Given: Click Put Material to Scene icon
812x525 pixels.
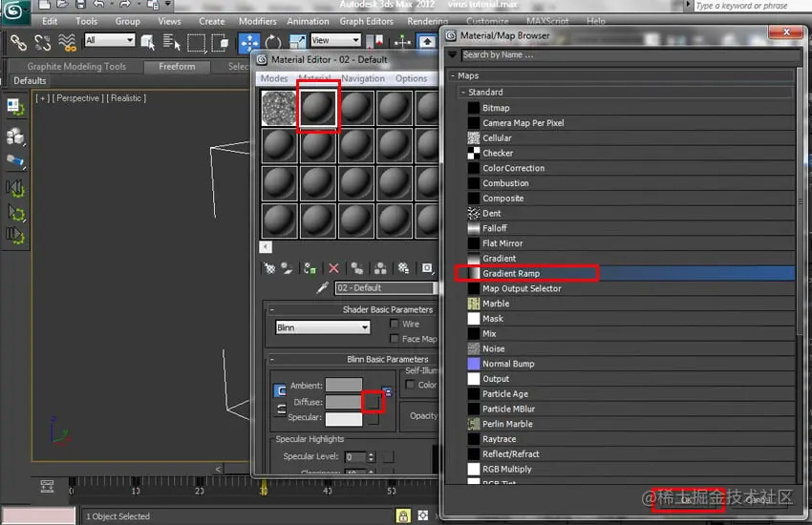Looking at the screenshot, I should point(287,268).
